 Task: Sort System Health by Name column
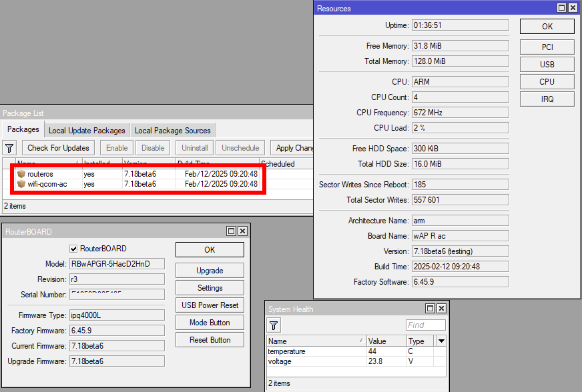pos(316,341)
